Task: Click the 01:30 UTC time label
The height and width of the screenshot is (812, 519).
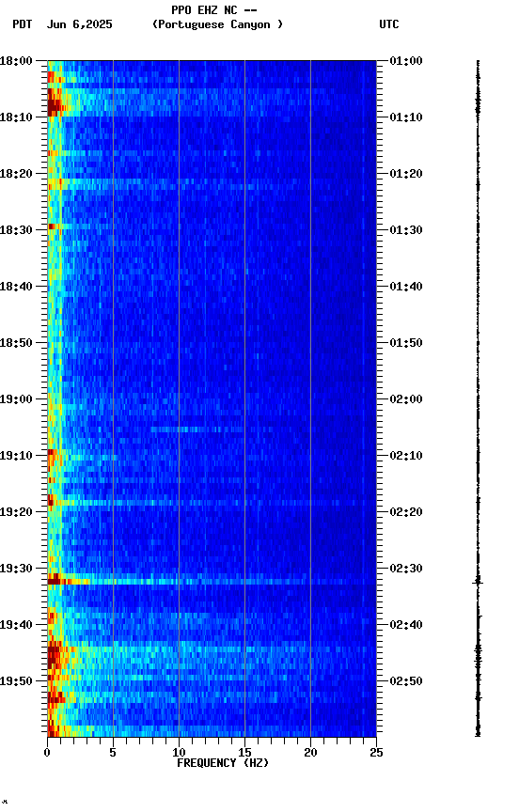Action: [406, 230]
